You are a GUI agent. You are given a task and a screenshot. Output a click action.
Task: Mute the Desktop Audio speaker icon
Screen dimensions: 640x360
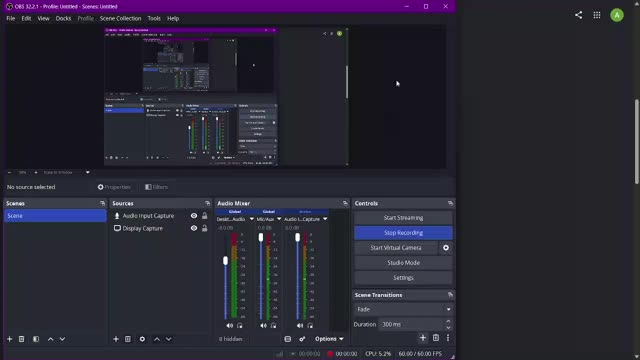click(229, 325)
